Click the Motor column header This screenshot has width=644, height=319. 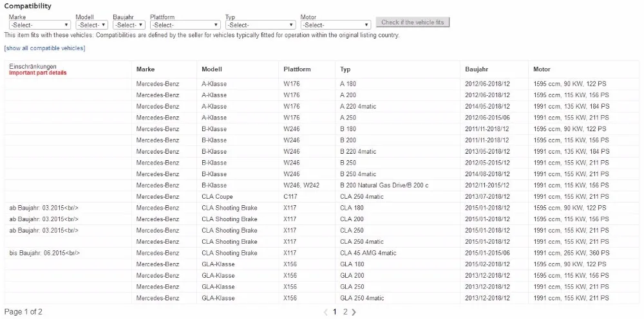pyautogui.click(x=542, y=69)
